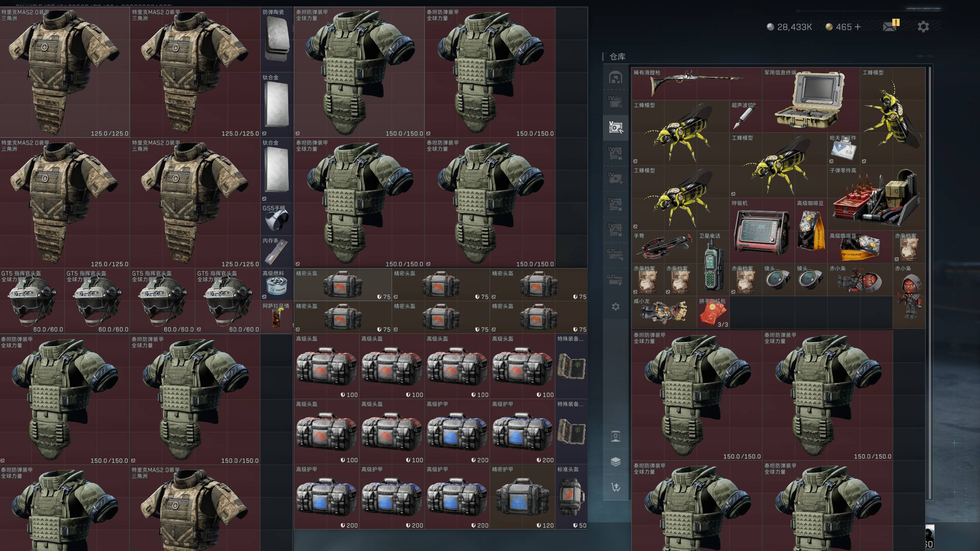Click the 呼吸机 ventilator item
Image resolution: width=980 pixels, height=551 pixels.
(x=762, y=230)
